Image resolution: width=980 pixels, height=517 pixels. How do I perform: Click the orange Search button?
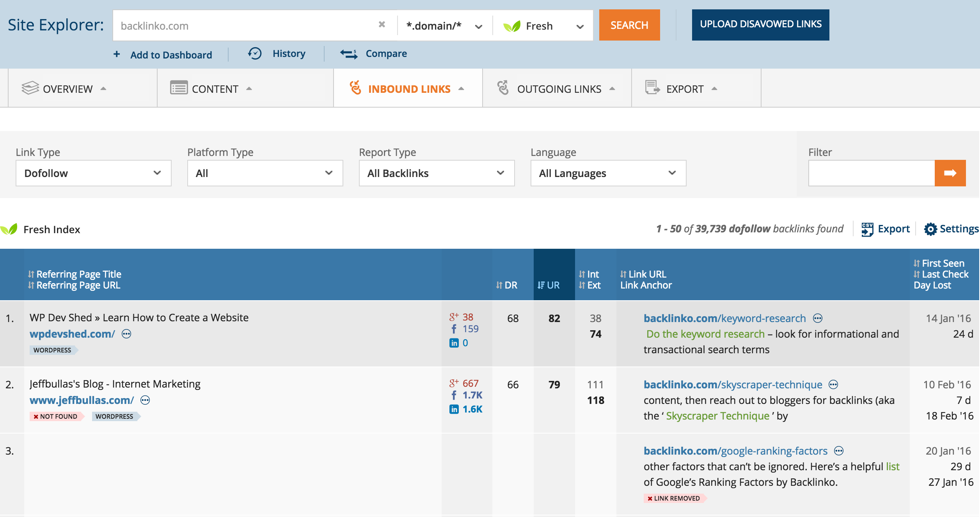click(x=629, y=25)
